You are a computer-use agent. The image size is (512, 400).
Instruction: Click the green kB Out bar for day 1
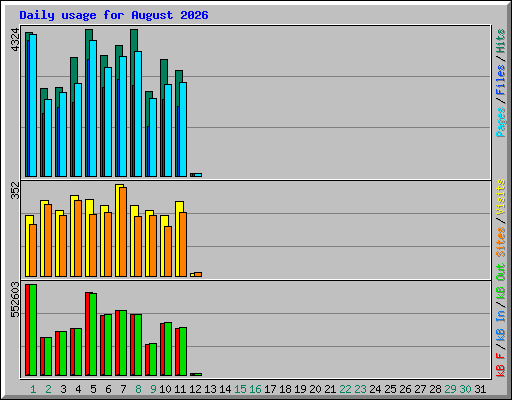33,330
